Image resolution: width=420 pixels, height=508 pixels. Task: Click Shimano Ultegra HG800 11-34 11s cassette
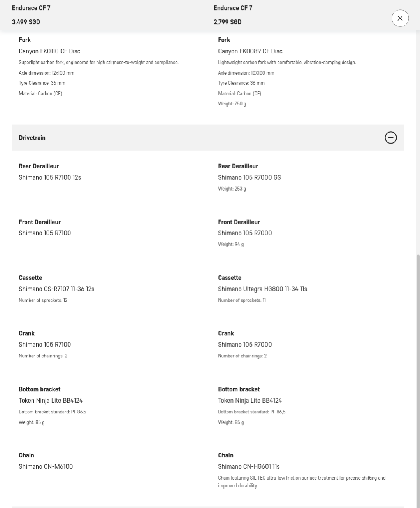click(x=262, y=289)
